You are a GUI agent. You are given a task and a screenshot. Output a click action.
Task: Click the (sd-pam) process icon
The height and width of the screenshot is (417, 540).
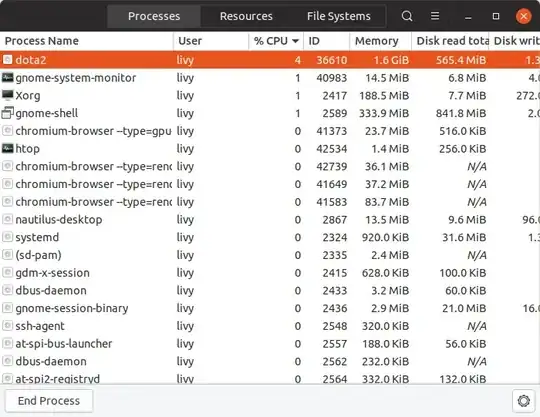(x=8, y=255)
